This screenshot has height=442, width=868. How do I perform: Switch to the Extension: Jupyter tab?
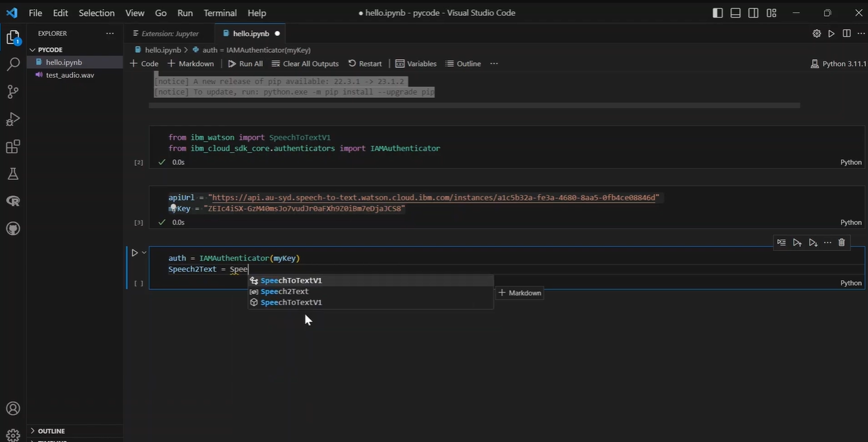point(170,33)
